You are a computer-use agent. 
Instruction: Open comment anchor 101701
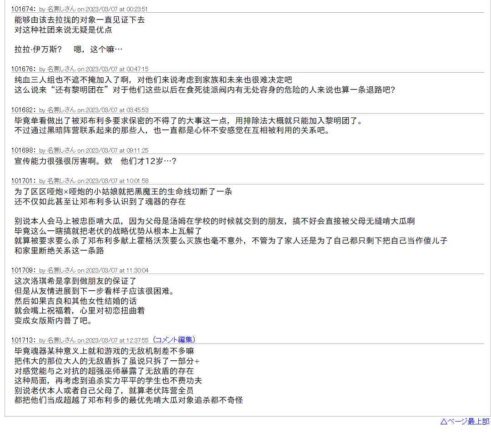(22, 181)
